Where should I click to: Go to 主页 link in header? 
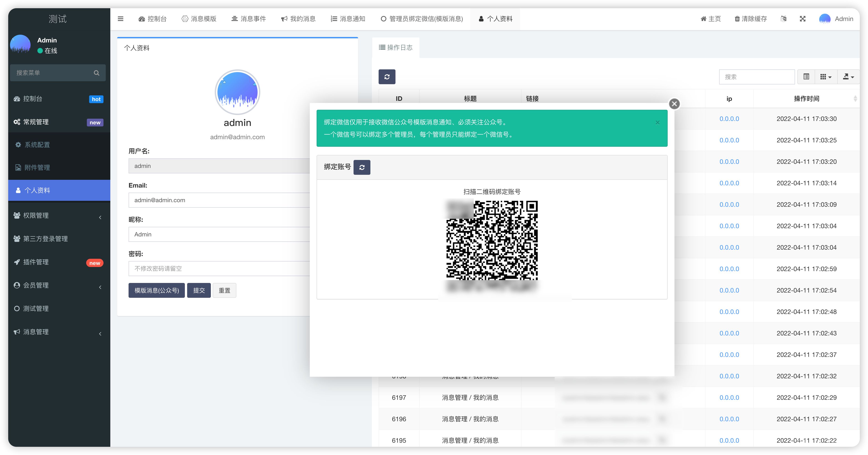[x=711, y=19]
